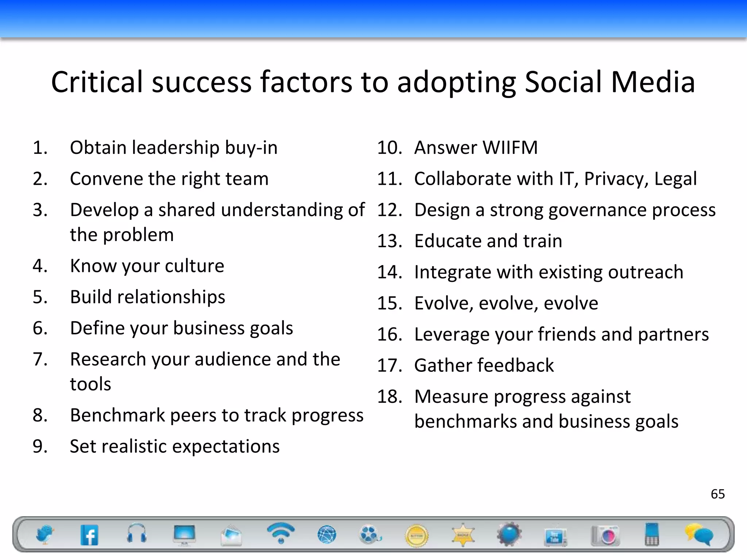Click 'Know your culture' list item
Screen dimensions: 747x560
[x=147, y=266]
